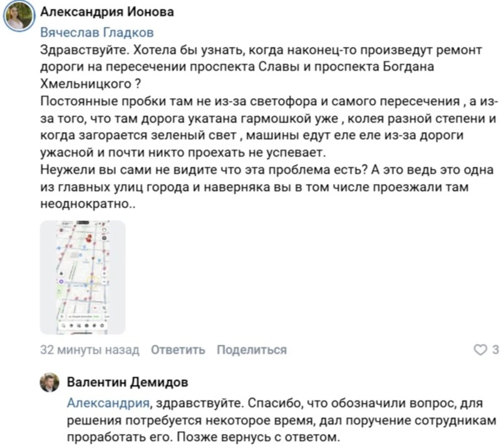Viewport: 501px width, 448px height.
Task: Click the paragraph starting "Здравствуйте. Хотела бы узнать"
Action: tap(238, 66)
